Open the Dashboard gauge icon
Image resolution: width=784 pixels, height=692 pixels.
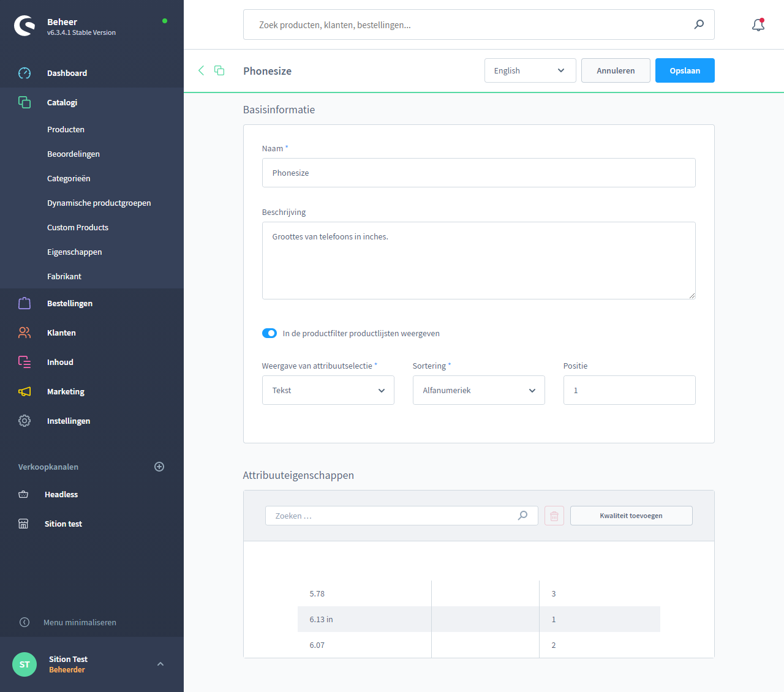point(24,73)
